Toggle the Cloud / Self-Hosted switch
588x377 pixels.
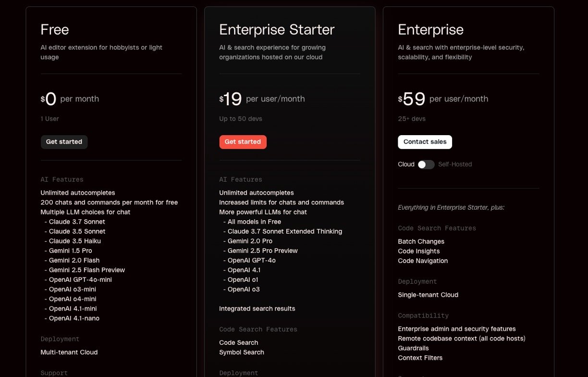[x=426, y=164]
